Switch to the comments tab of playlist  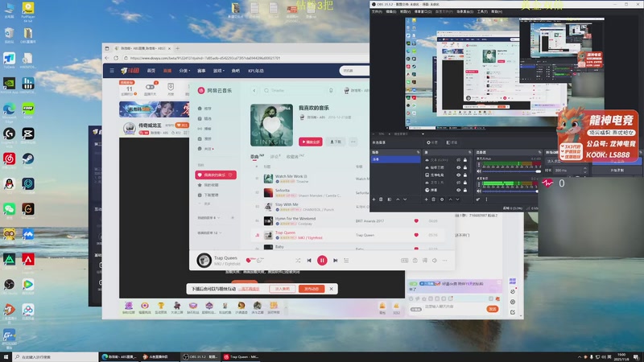tap(275, 156)
